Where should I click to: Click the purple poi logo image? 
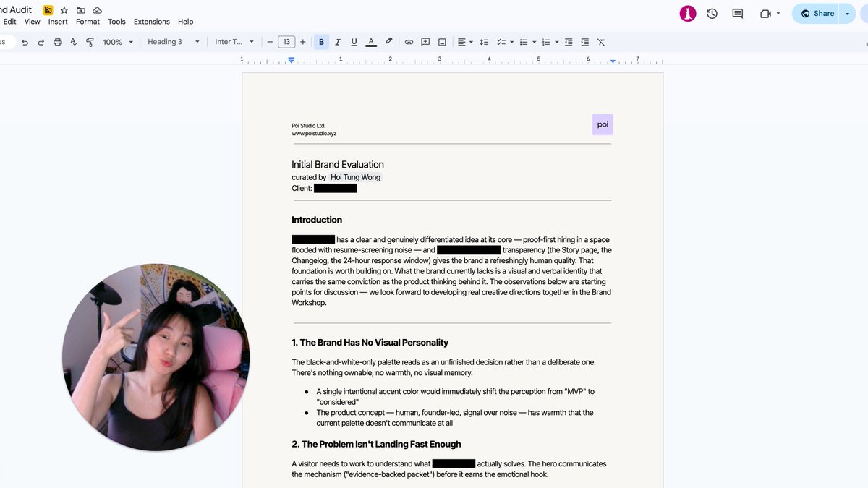tap(603, 124)
